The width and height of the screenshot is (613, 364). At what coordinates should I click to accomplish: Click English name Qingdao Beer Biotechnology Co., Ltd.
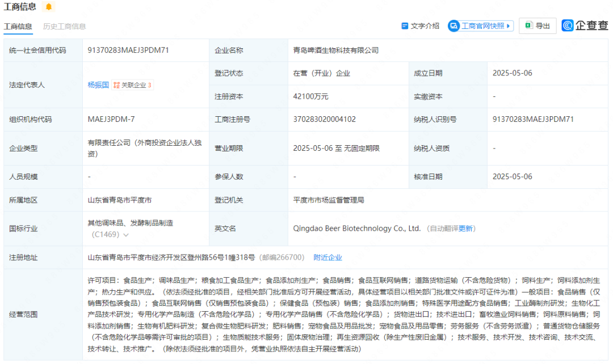pos(357,228)
